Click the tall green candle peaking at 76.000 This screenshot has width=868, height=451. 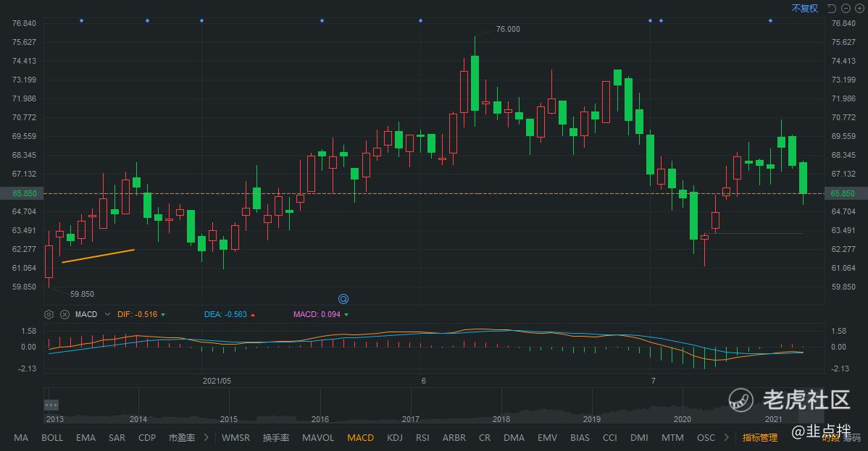(x=475, y=83)
